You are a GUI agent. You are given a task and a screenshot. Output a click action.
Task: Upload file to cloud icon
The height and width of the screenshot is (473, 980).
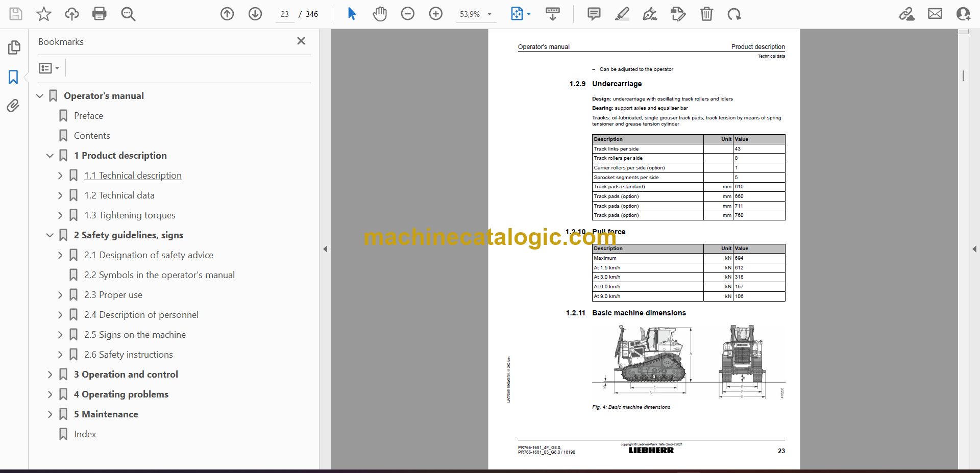[72, 14]
